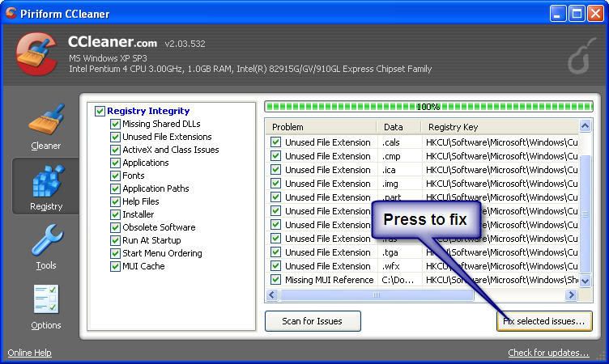
Task: Click the 100% scan progress bar
Action: coord(428,106)
